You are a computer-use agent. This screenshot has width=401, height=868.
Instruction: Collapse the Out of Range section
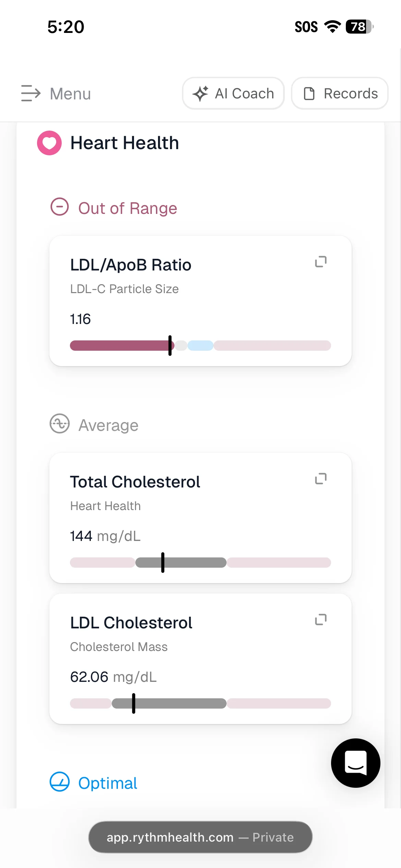60,207
